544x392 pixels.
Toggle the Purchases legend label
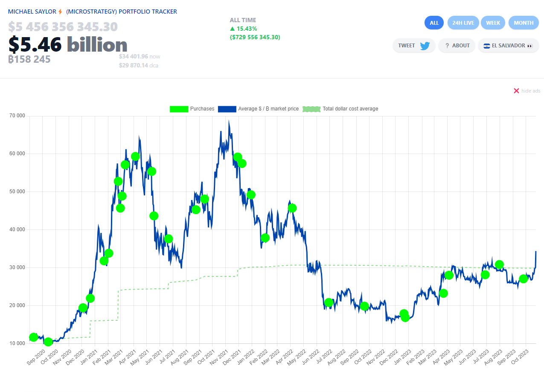pos(202,109)
